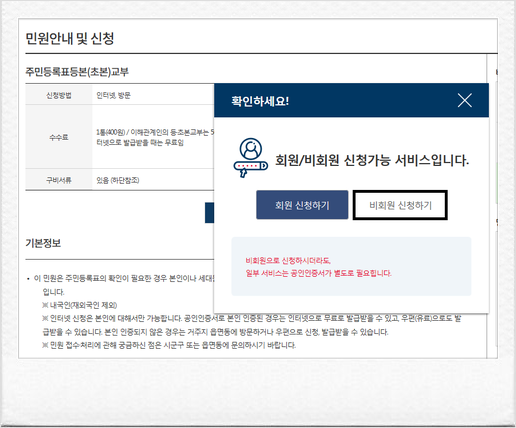516x428 pixels.
Task: Click the 확인하세요! dialog title
Action: [260, 101]
